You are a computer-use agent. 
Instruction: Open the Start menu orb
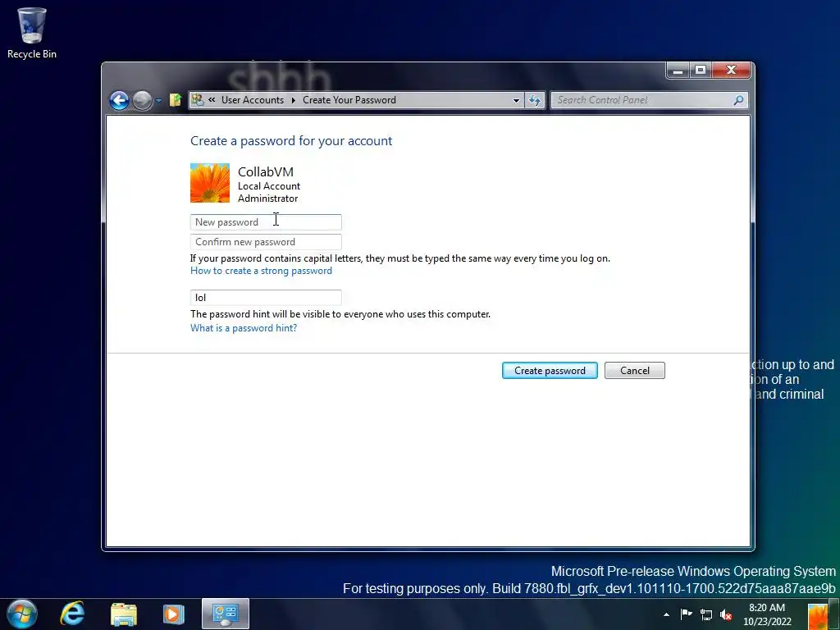22,614
